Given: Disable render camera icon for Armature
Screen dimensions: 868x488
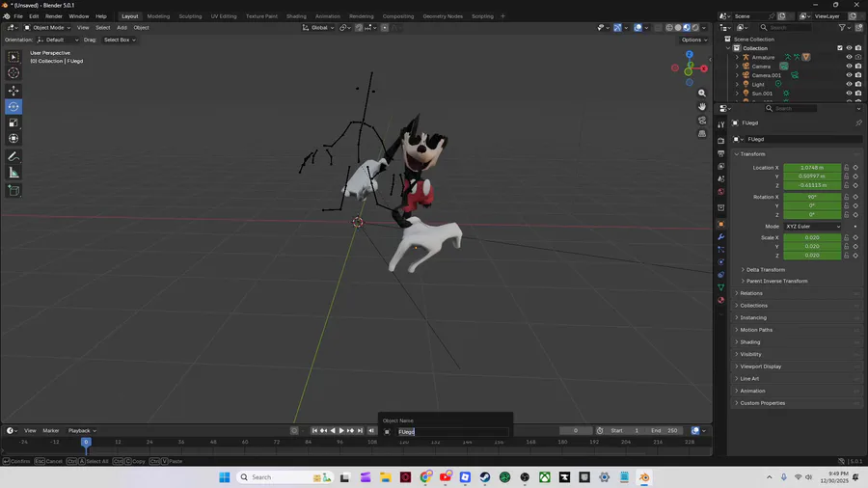Looking at the screenshot, I should (x=858, y=57).
